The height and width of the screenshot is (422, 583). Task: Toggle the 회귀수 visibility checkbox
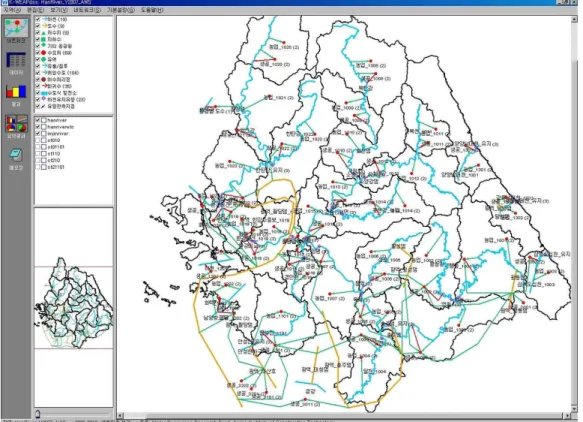[38, 86]
